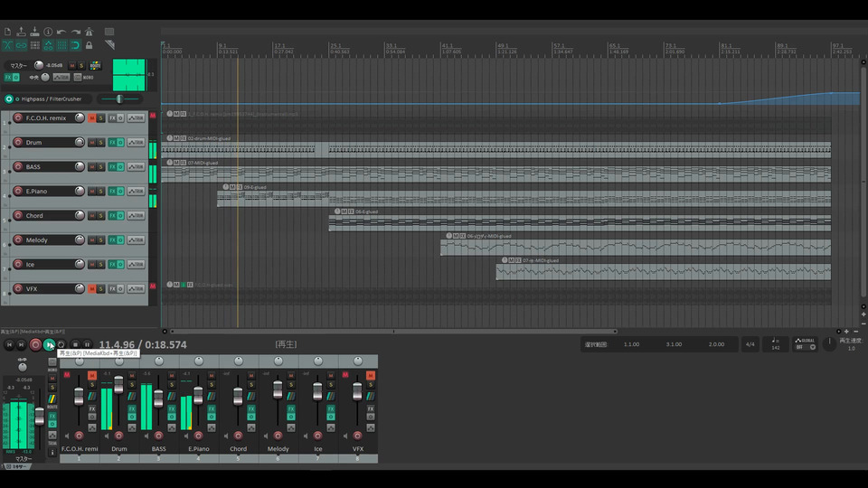Click the Ice mixer channel fader
868x488 pixels.
317,391
